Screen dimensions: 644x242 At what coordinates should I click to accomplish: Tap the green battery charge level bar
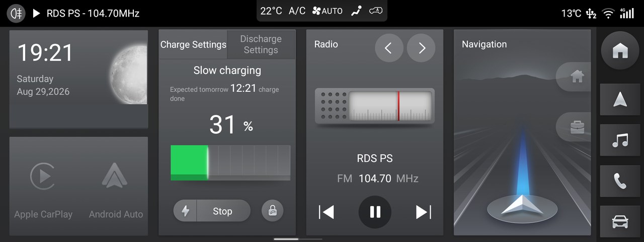pos(189,162)
